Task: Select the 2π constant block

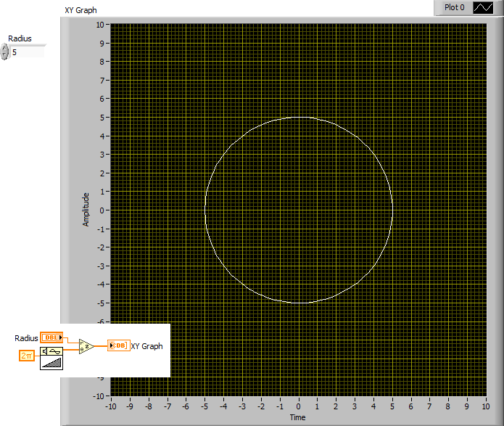Action: pyautogui.click(x=27, y=356)
